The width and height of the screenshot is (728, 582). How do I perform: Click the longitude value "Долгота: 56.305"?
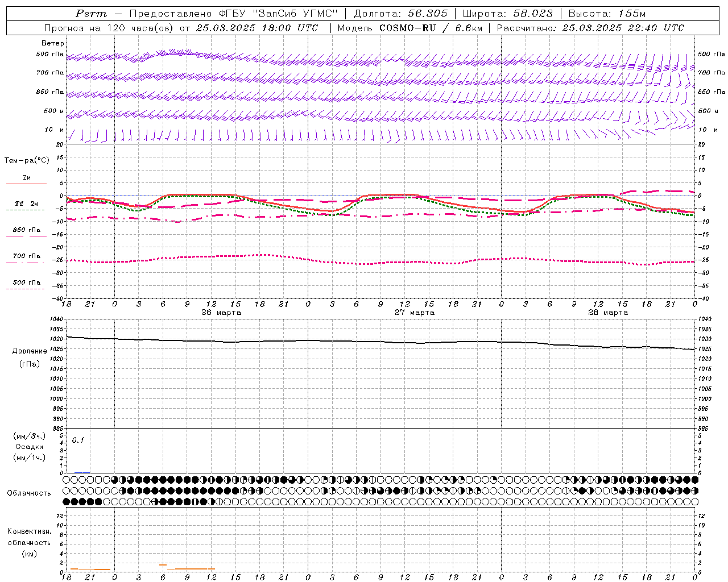pyautogui.click(x=401, y=14)
